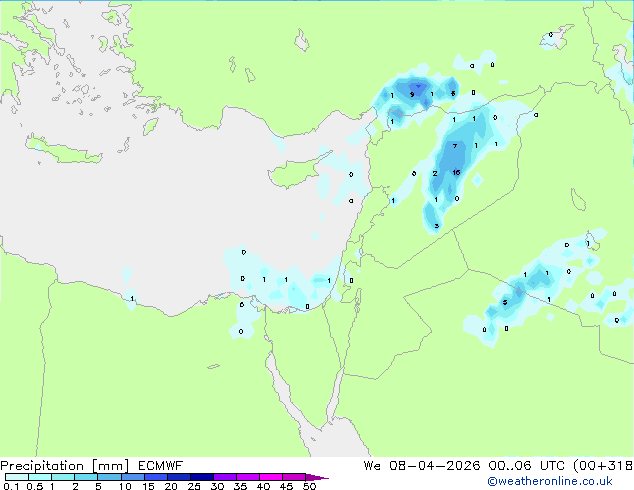Click the '0.1' legend scale label

click(x=11, y=486)
